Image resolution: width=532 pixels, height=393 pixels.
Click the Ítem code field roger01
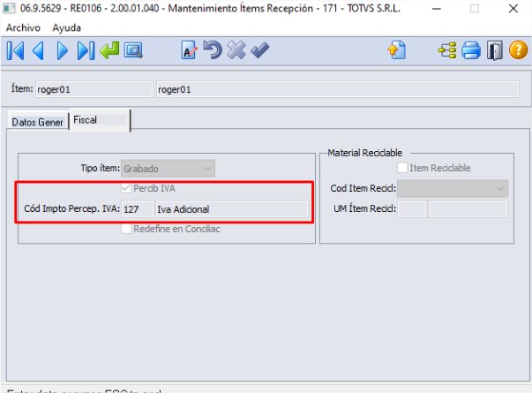click(94, 89)
